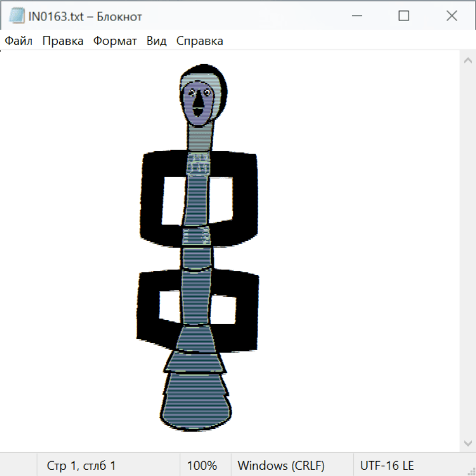Click the 'IN0163.txt – Блокнот' title text
Screen dimensions: 476x476
(x=85, y=16)
